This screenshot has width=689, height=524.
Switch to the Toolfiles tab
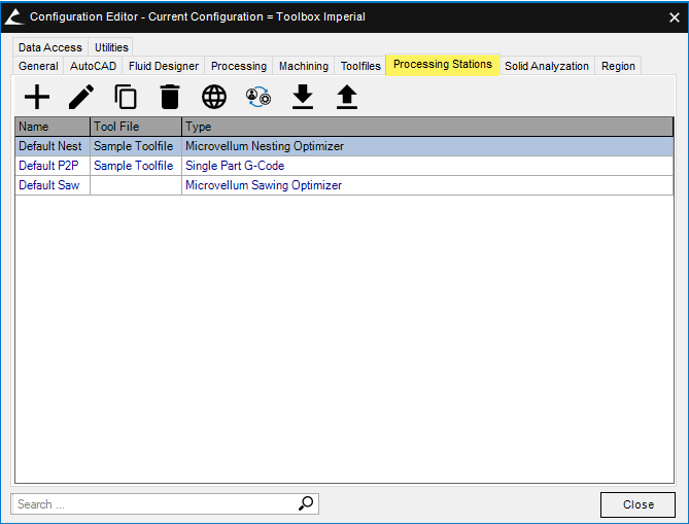[360, 66]
